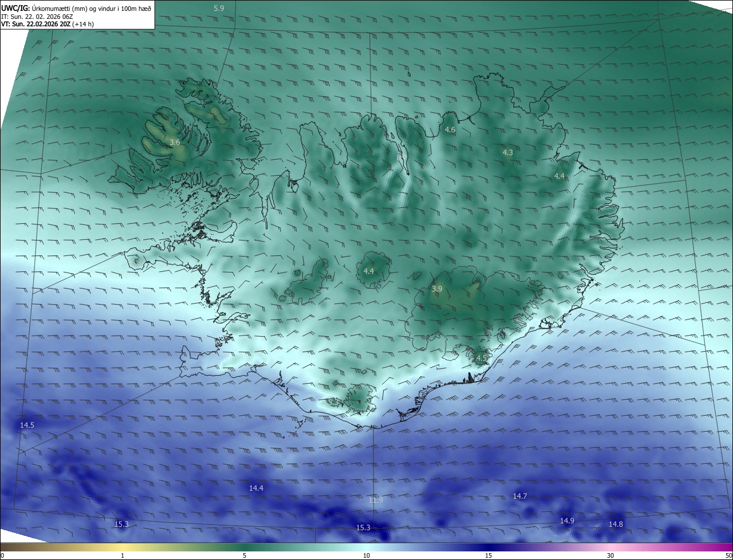Click the 14.5 value over the ocean
This screenshot has width=733, height=560.
pyautogui.click(x=27, y=425)
